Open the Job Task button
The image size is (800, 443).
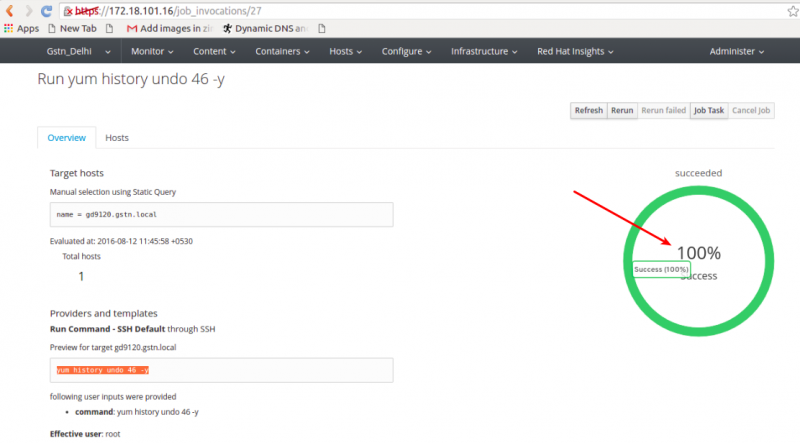pyautogui.click(x=709, y=110)
